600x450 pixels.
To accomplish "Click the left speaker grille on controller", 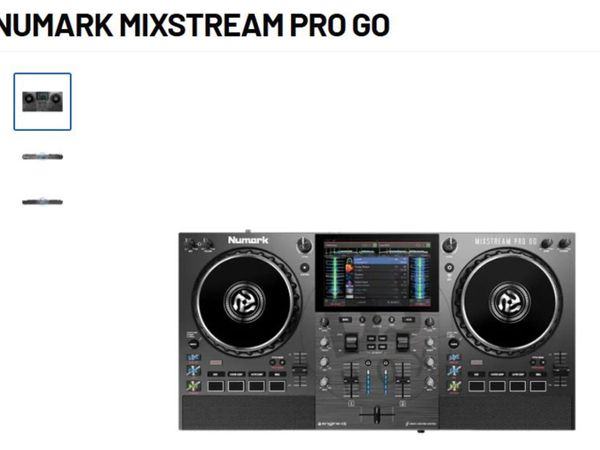I will [248, 412].
